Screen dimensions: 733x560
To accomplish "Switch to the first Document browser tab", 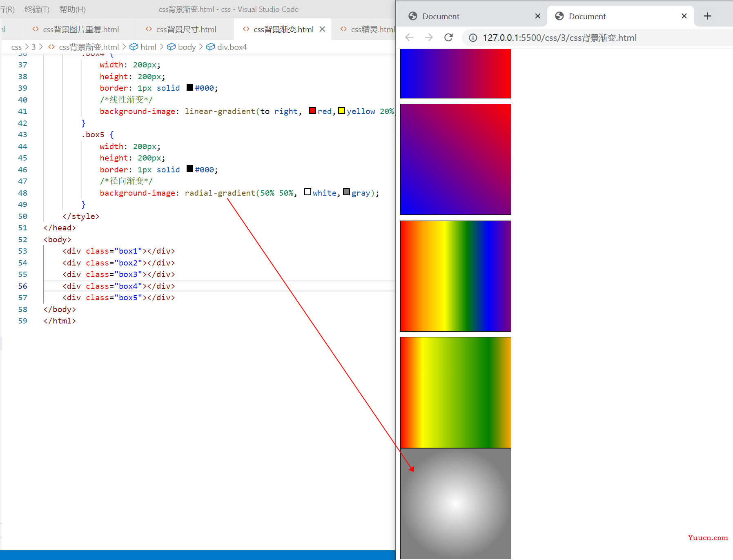I will tap(474, 16).
